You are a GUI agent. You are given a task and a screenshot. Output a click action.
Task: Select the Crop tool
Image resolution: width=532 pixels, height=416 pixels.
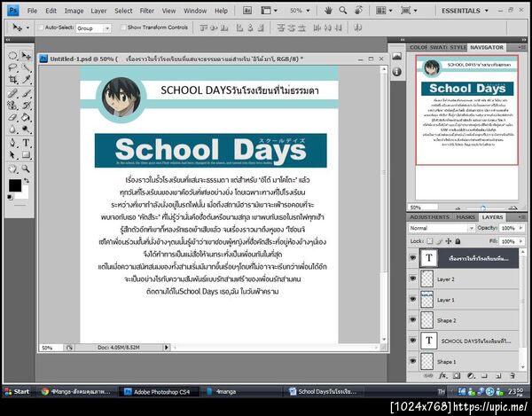[12, 80]
